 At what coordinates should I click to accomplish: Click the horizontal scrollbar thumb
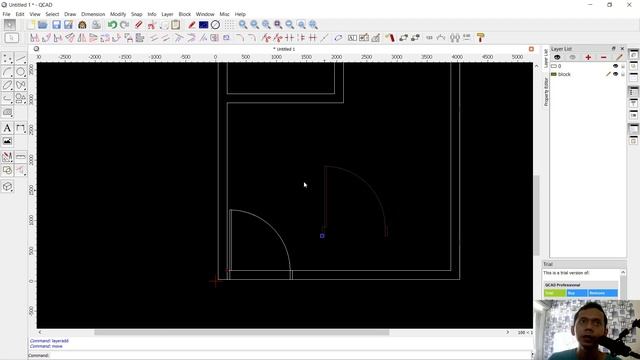[242, 332]
